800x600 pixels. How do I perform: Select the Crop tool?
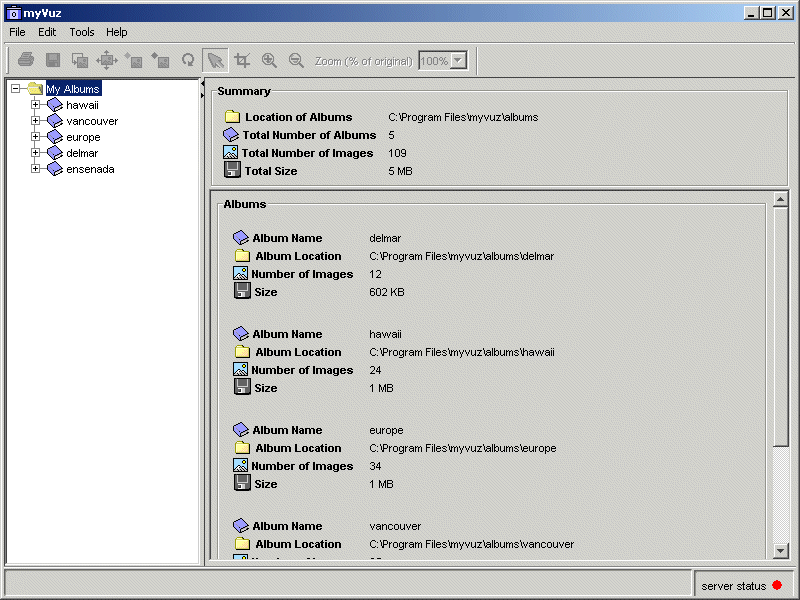tap(242, 60)
